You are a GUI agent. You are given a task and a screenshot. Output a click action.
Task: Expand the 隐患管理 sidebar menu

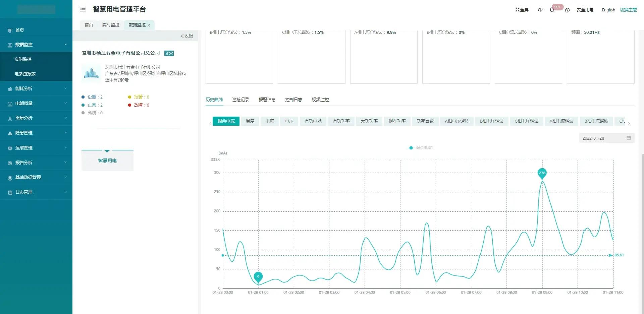[x=36, y=133]
